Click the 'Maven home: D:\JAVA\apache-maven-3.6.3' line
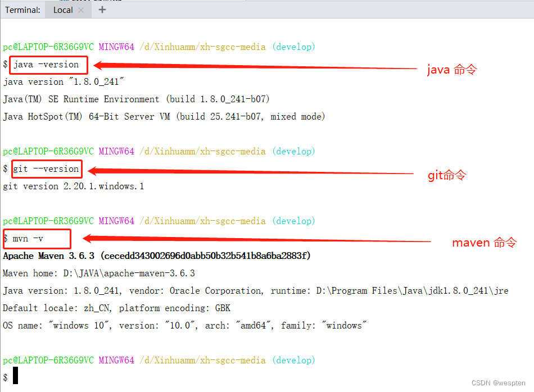The width and height of the screenshot is (534, 392). (x=99, y=274)
